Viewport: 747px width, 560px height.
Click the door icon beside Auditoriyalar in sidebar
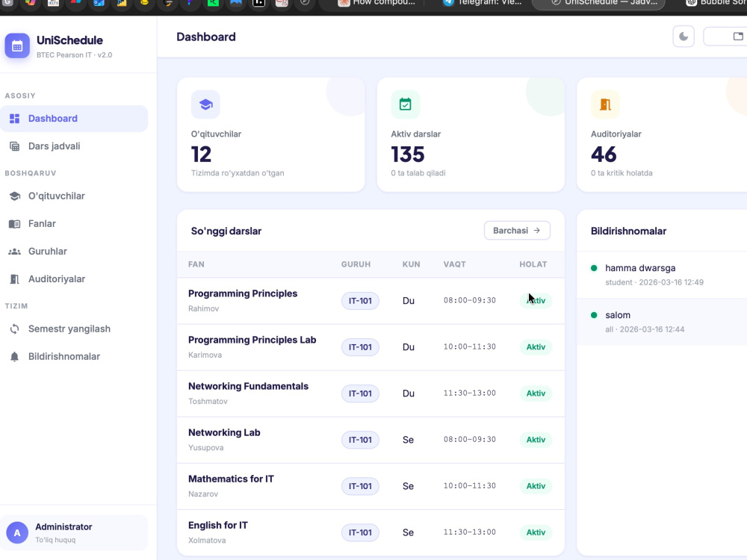tap(15, 279)
